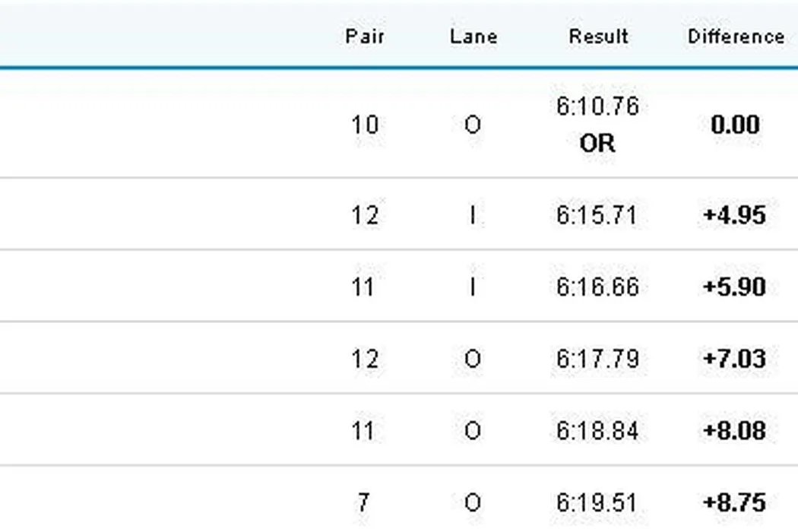Select the +8.75 difference value

734,502
